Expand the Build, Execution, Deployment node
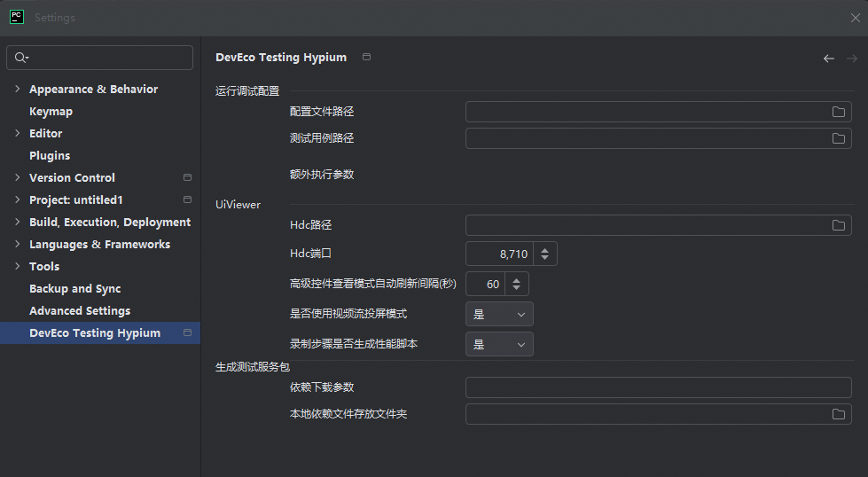Screen dimensions: 868x477 (17, 222)
